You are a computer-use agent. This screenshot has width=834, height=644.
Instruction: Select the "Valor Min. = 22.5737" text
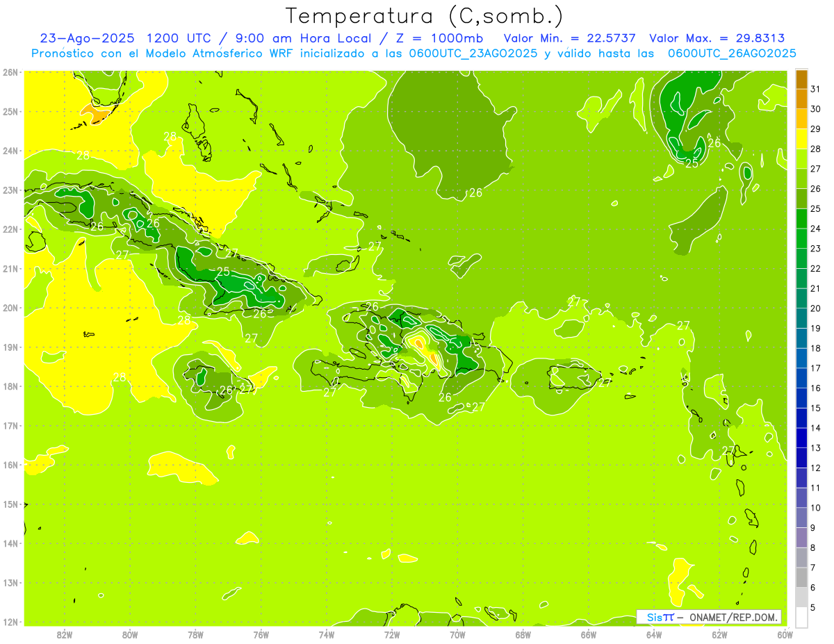pyautogui.click(x=570, y=39)
